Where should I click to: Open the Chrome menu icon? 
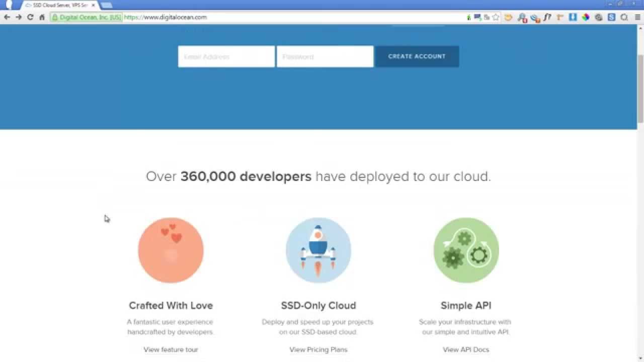(636, 17)
